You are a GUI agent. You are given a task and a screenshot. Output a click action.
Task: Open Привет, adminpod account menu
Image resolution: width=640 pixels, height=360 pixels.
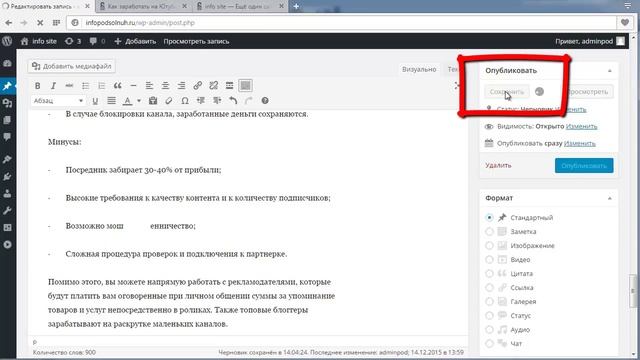click(x=590, y=41)
